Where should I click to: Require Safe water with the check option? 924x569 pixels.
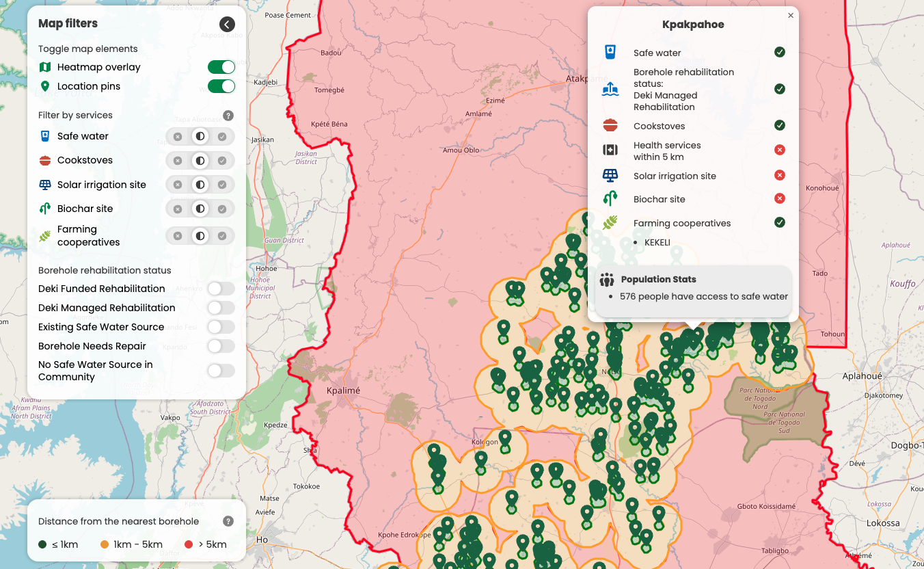pos(222,137)
